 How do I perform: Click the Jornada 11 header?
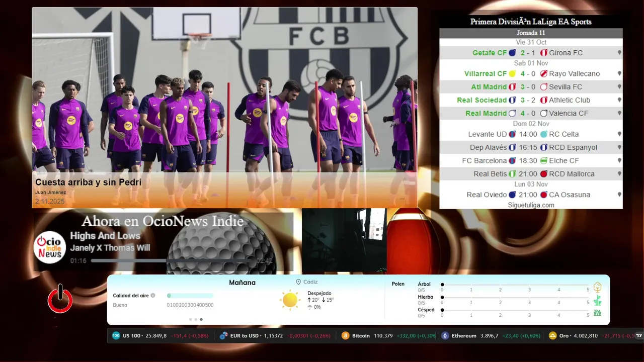pyautogui.click(x=531, y=33)
